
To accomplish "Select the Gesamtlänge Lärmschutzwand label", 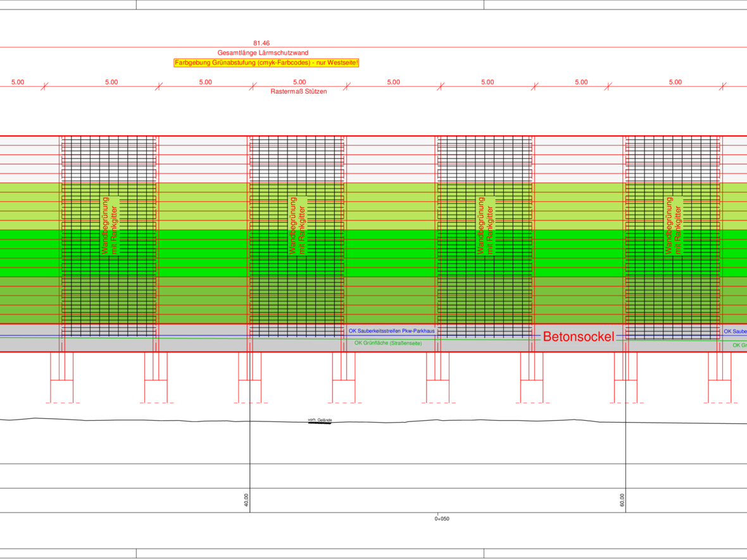I will pos(263,53).
